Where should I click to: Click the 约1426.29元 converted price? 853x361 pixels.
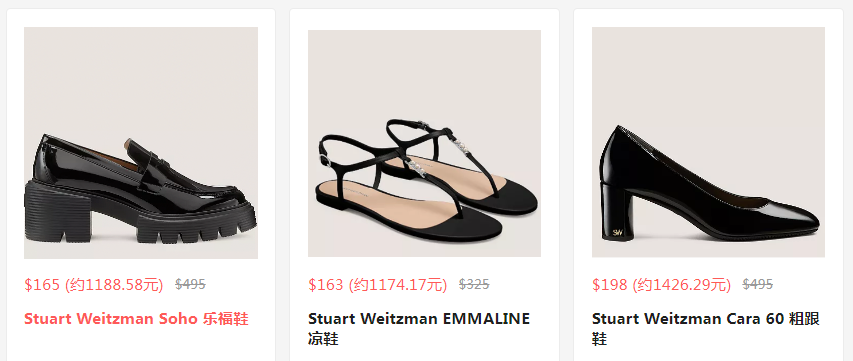682,284
